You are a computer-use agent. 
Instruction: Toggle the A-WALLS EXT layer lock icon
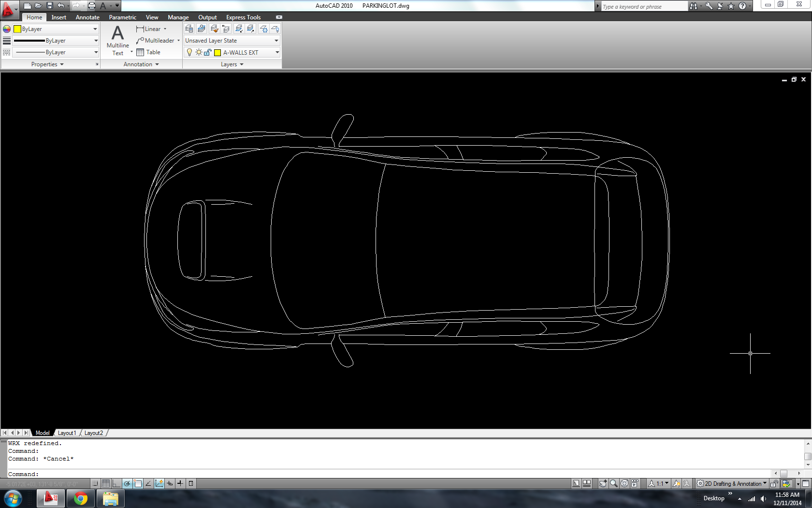208,52
